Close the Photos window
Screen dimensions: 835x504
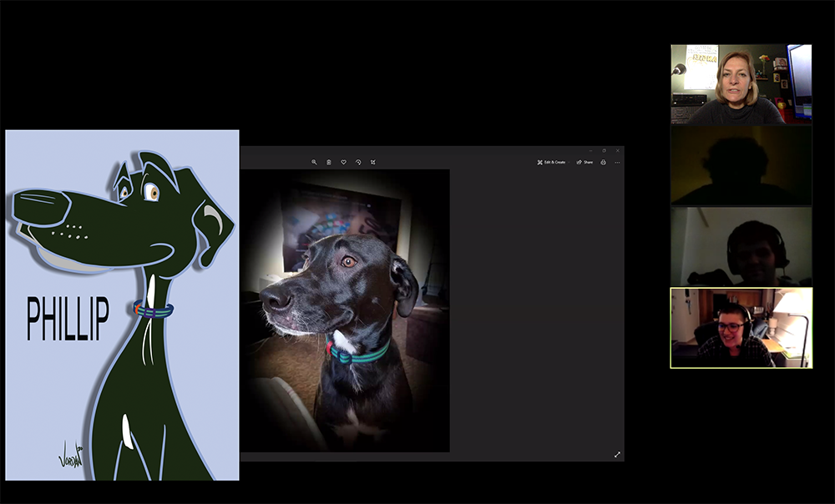click(618, 151)
